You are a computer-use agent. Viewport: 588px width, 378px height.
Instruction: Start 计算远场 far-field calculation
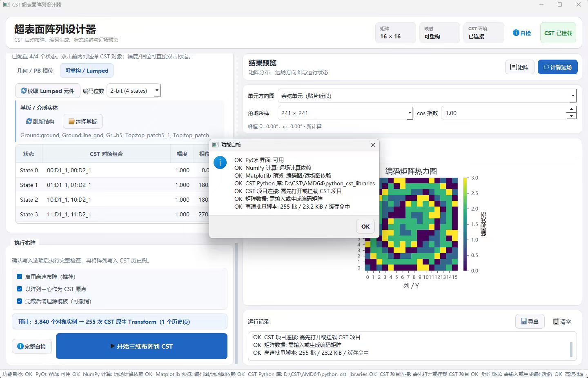tap(557, 67)
